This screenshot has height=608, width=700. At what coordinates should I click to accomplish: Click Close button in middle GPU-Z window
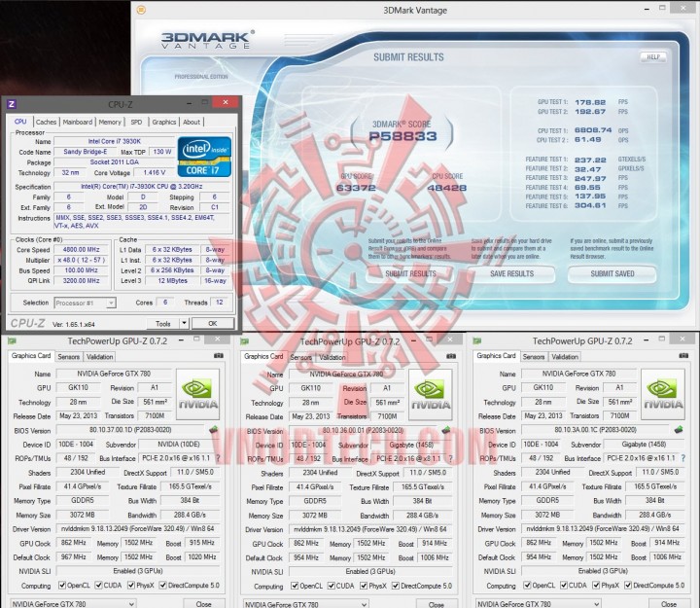tap(436, 604)
